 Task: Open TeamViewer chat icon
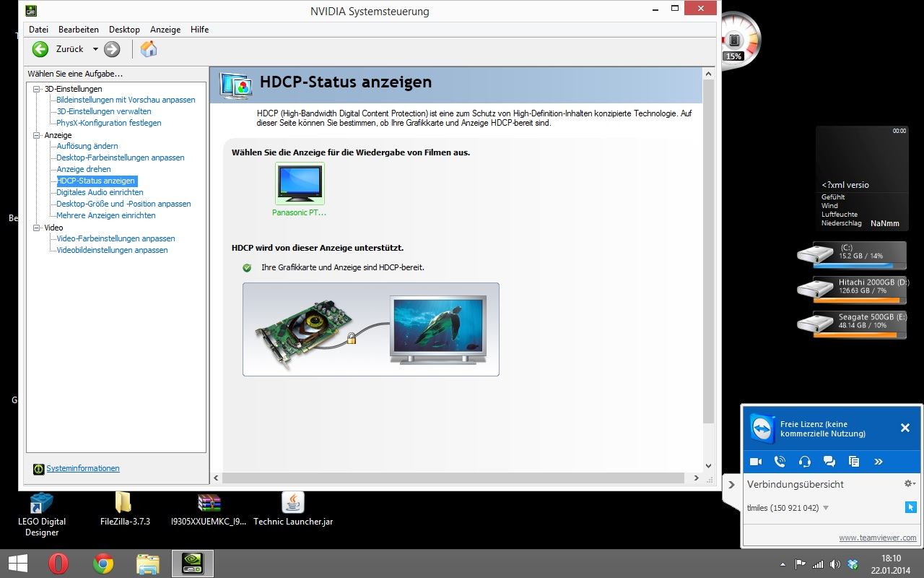point(829,462)
